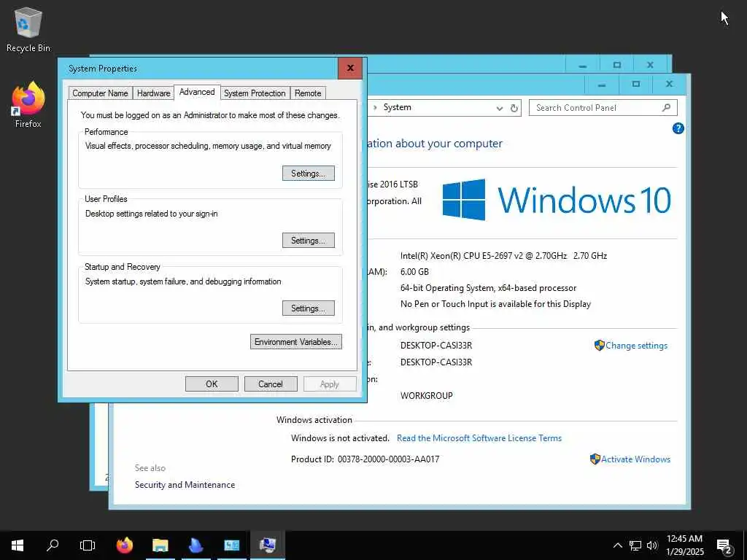
Task: Open Startup and Recovery Settings
Action: tap(309, 308)
